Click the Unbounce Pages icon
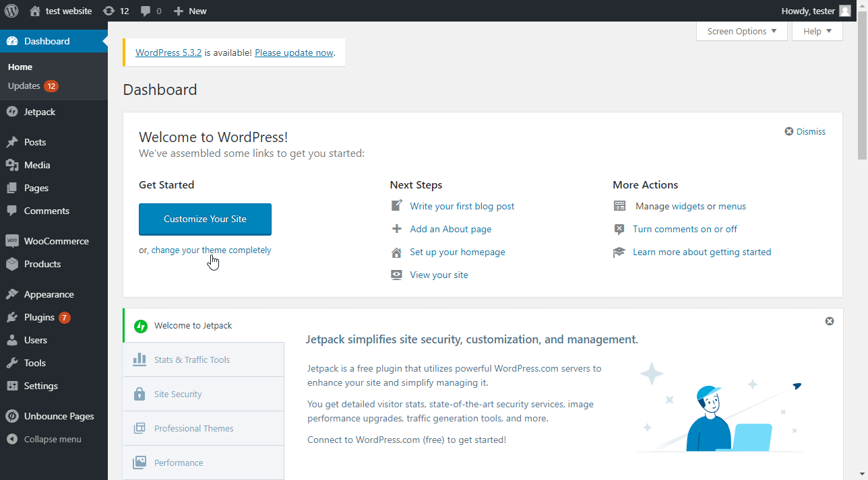This screenshot has width=868, height=480. [x=12, y=416]
